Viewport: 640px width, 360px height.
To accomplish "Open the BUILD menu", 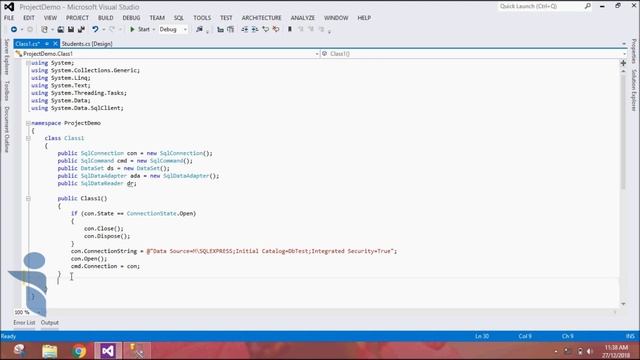I will coord(105,18).
